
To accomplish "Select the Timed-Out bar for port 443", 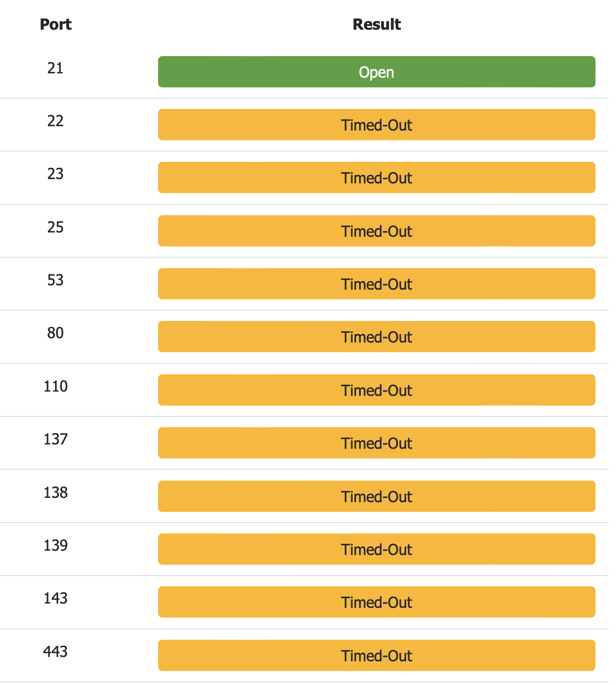I will click(376, 655).
